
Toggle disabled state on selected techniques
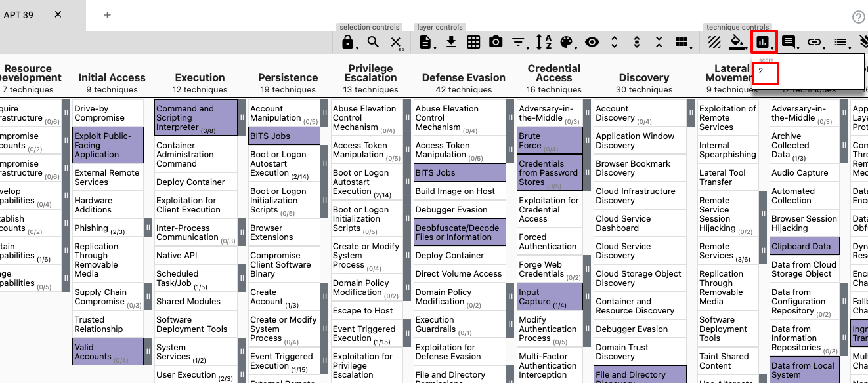click(x=714, y=41)
